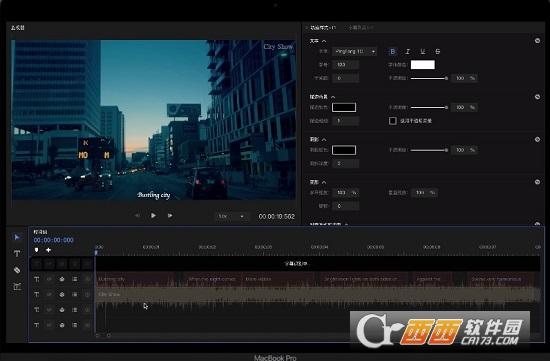Play the video preview
This screenshot has height=361, width=550.
click(x=153, y=215)
